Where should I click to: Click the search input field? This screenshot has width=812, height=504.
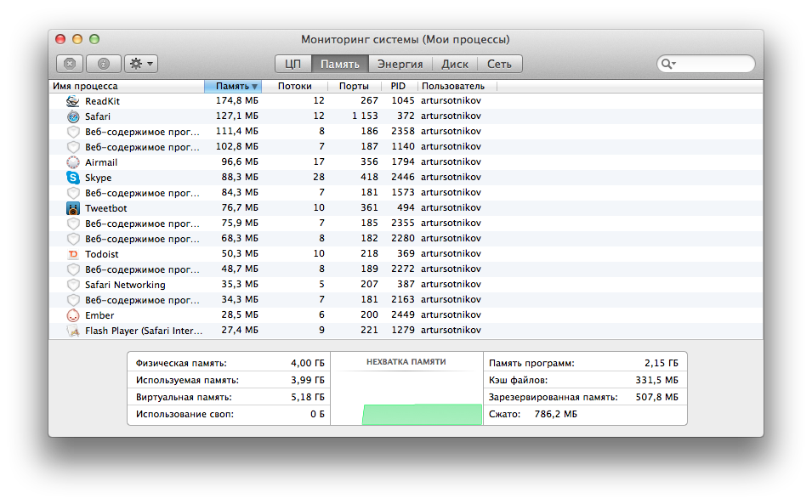tap(706, 64)
